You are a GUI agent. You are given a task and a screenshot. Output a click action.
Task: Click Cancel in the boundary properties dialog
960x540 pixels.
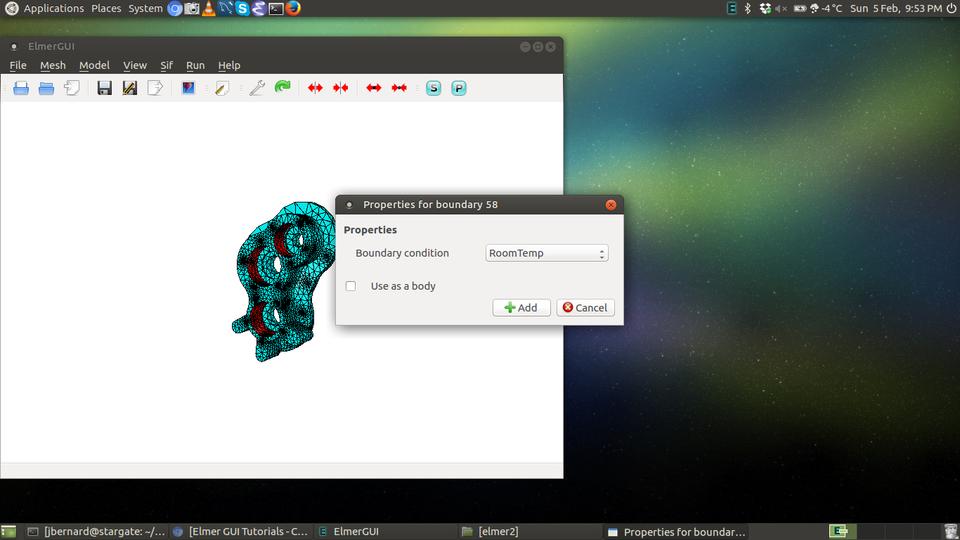coord(585,307)
